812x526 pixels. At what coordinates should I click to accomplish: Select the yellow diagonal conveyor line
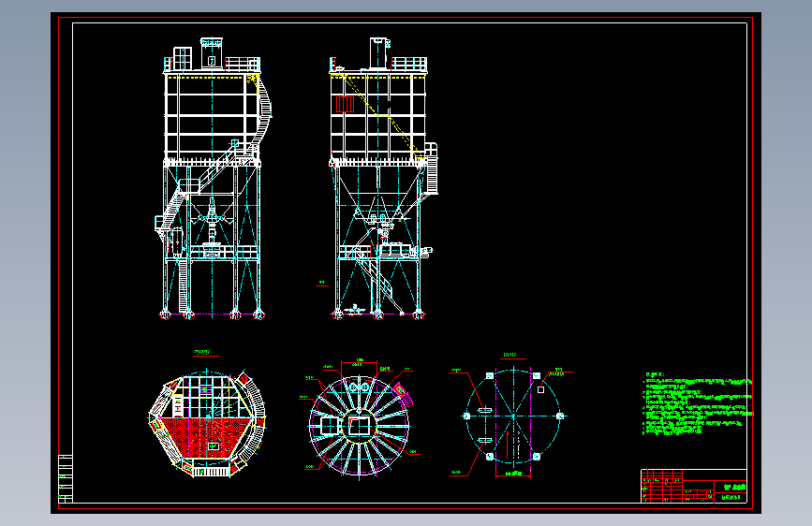tap(384, 116)
